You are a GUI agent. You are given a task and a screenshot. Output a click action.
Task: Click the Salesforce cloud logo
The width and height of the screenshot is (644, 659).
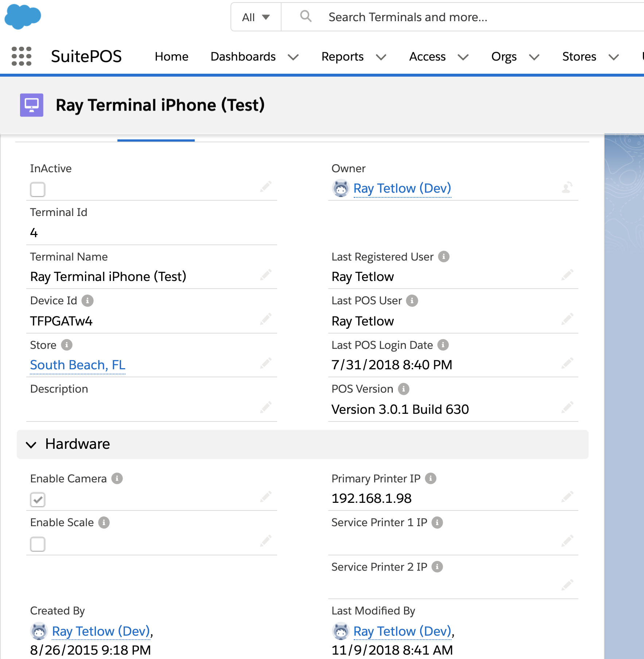[x=23, y=16]
